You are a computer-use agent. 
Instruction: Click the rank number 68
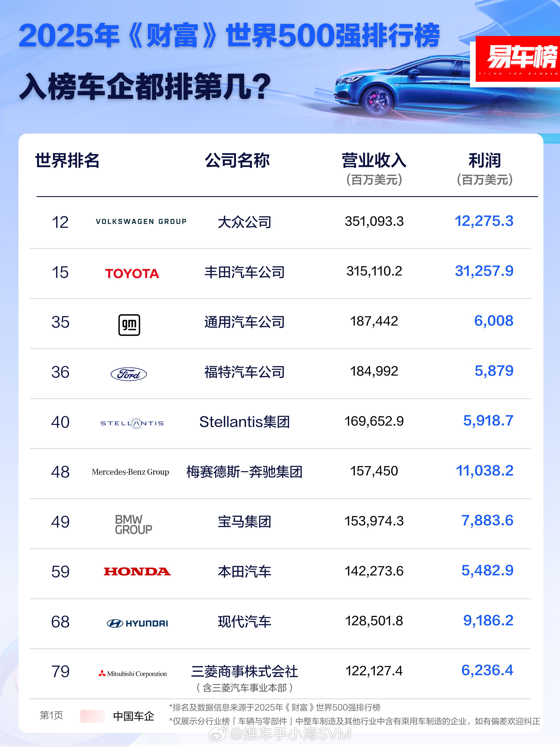tap(60, 622)
